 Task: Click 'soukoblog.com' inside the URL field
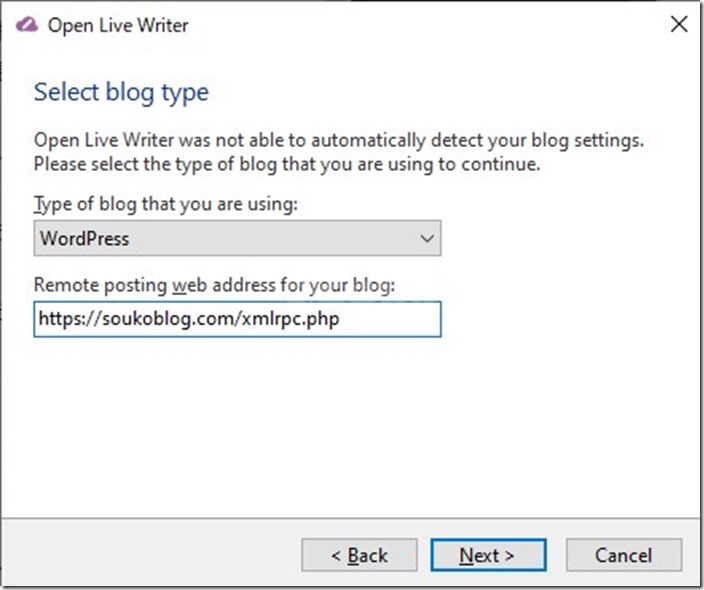coord(168,319)
